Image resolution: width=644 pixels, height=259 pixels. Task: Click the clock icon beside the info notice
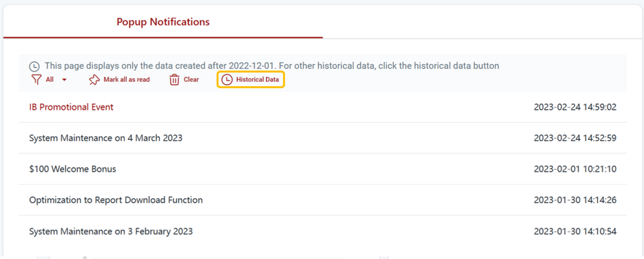point(34,66)
